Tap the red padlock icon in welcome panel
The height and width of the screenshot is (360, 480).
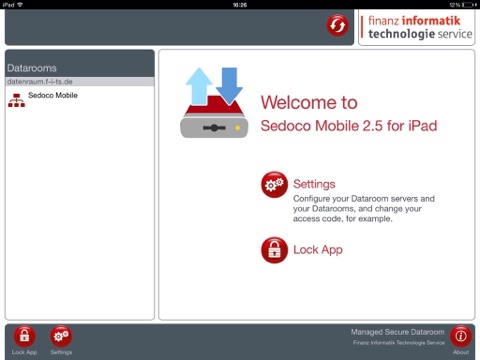click(x=274, y=250)
